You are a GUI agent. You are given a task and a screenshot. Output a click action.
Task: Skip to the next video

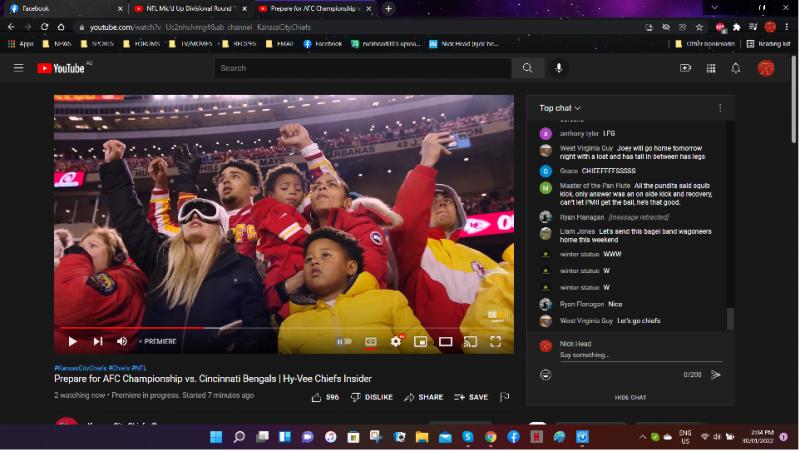tap(98, 341)
